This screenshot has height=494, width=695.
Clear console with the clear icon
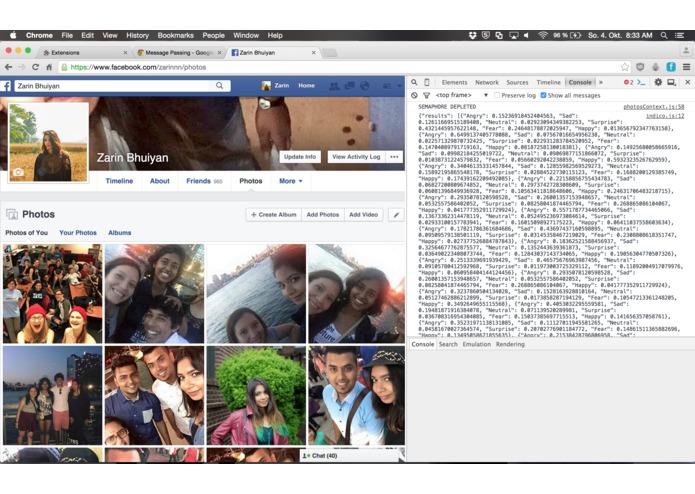tap(414, 95)
